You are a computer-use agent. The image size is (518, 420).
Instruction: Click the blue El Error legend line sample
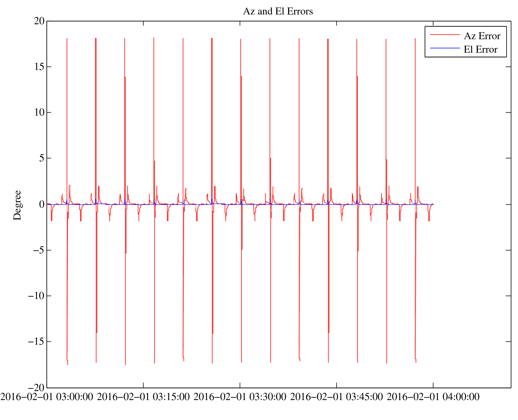point(445,48)
